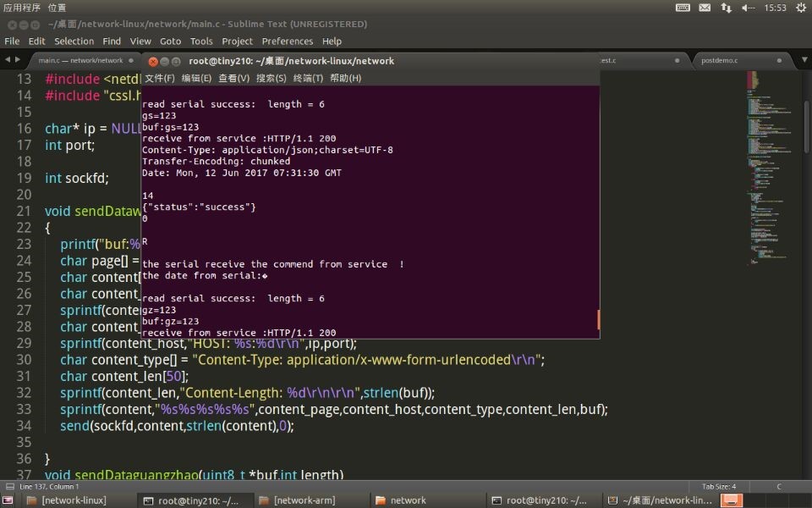Close the terminal window
812x508 pixels.
coord(153,62)
